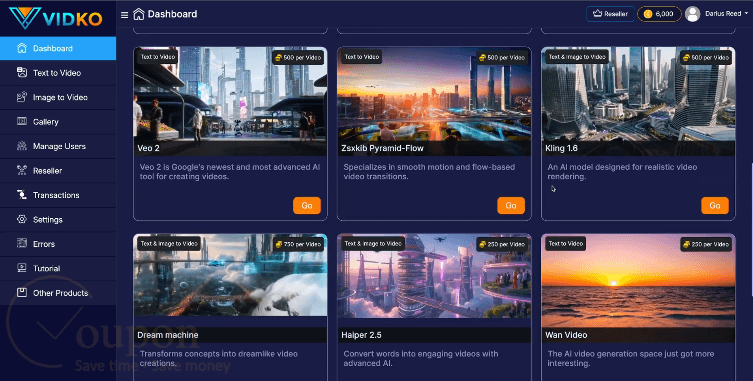Screen dimensions: 753x381
Task: Toggle the hamburger sidebar menu
Action: tap(124, 15)
